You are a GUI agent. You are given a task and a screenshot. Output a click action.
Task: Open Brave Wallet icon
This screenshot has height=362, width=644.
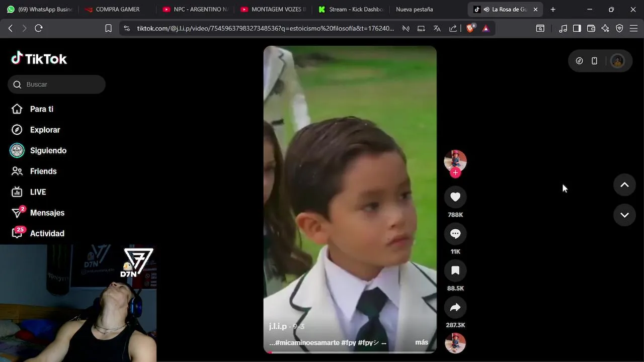(591, 29)
